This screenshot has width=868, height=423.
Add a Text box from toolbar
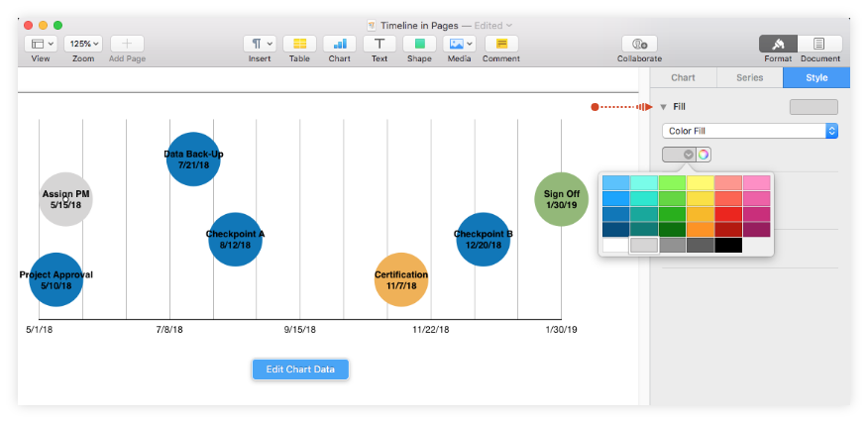pyautogui.click(x=380, y=44)
